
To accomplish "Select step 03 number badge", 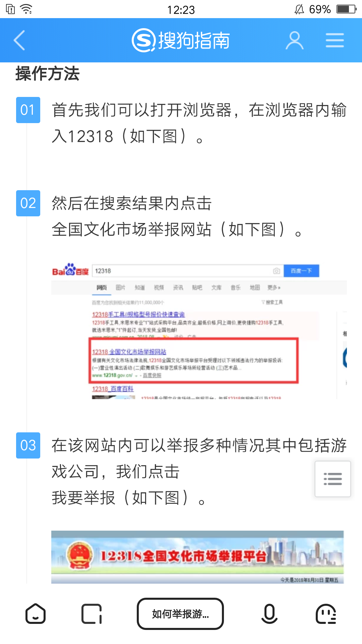I will [x=28, y=445].
